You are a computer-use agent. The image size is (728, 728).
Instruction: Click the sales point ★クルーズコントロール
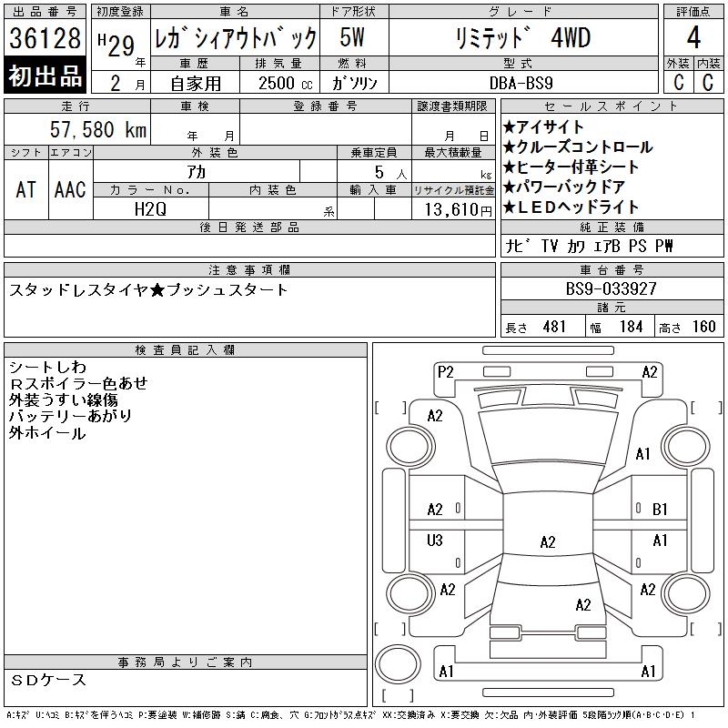[578, 147]
